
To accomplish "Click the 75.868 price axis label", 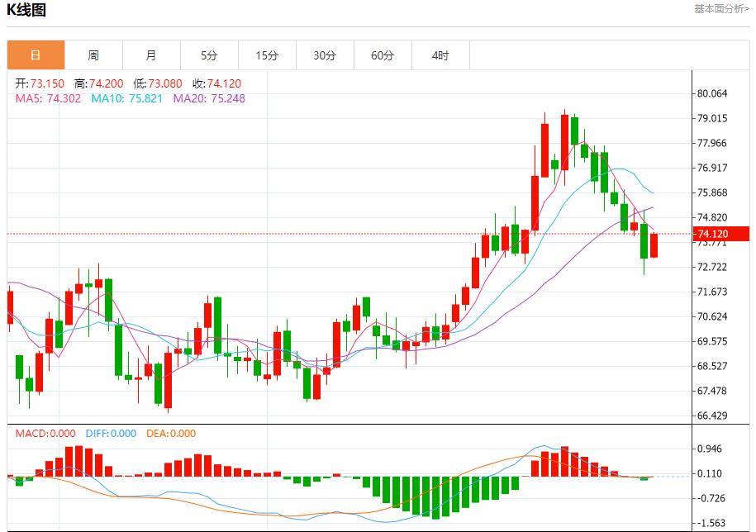I will pyautogui.click(x=712, y=192).
